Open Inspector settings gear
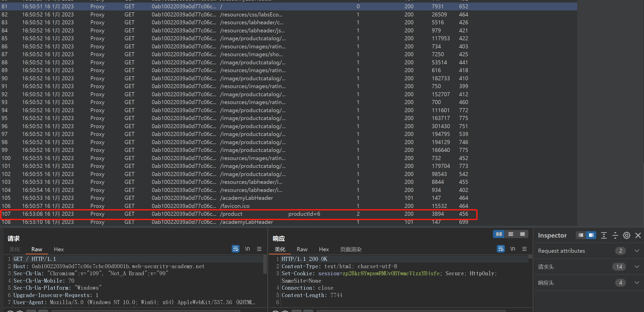The height and width of the screenshot is (312, 644). click(627, 235)
